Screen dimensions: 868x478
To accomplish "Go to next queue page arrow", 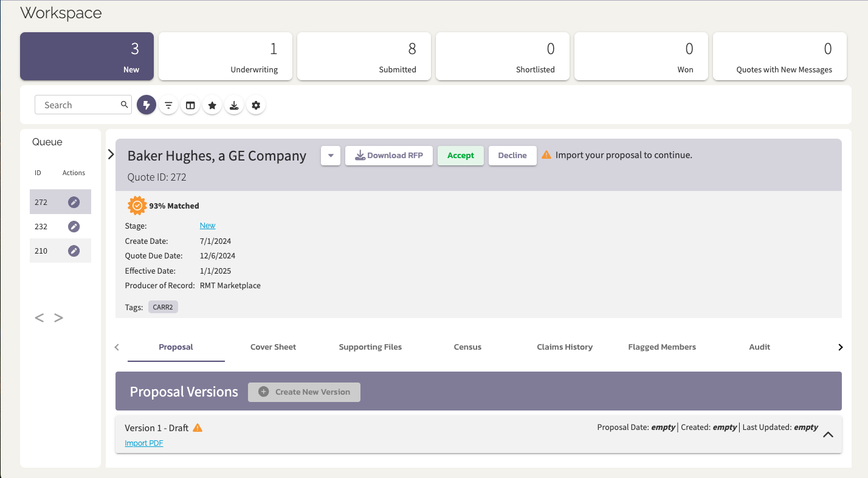I will [58, 317].
